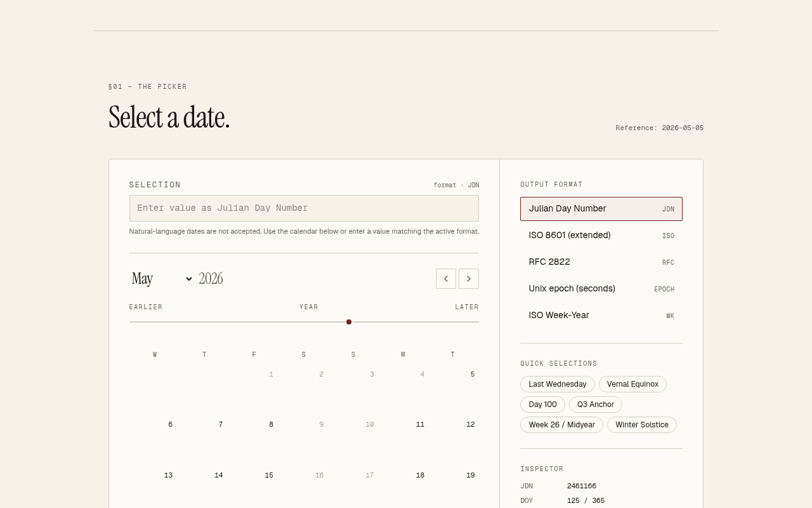The width and height of the screenshot is (812, 508).
Task: Choose the Vernal Equinox quick selection
Action: tap(632, 384)
